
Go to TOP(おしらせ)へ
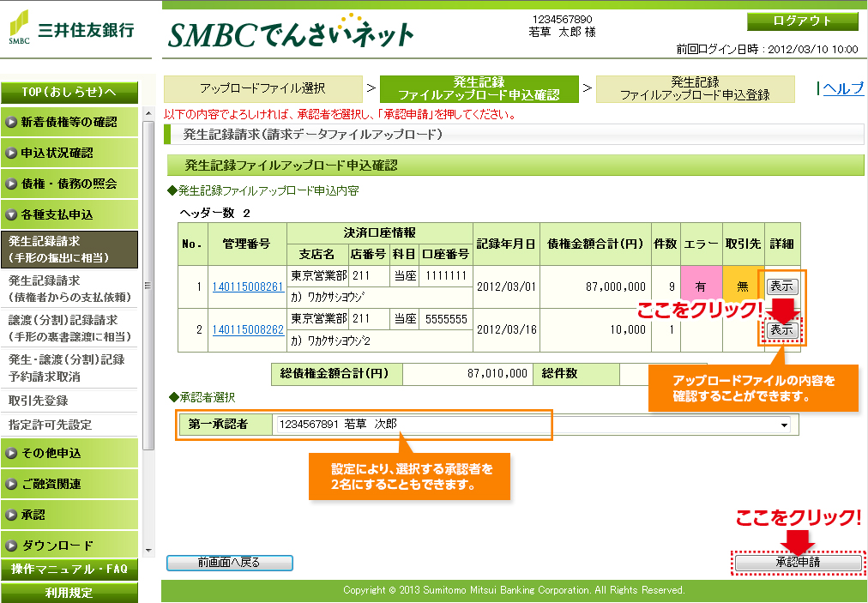tap(69, 93)
